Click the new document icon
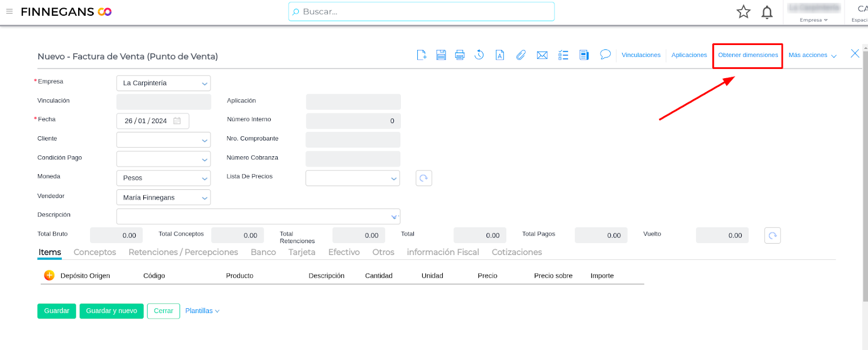The image size is (868, 350). [x=422, y=55]
